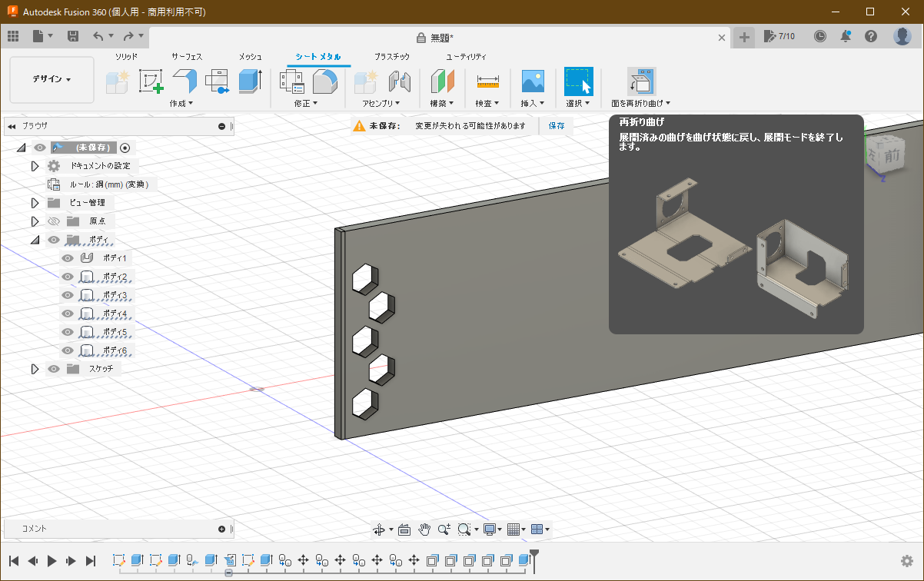Screen dimensions: 924x581
Task: Switch to the プラスチック tab
Action: (392, 57)
